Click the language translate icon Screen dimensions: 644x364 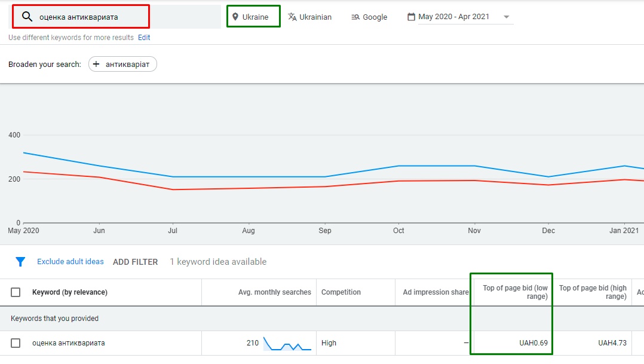tap(292, 17)
